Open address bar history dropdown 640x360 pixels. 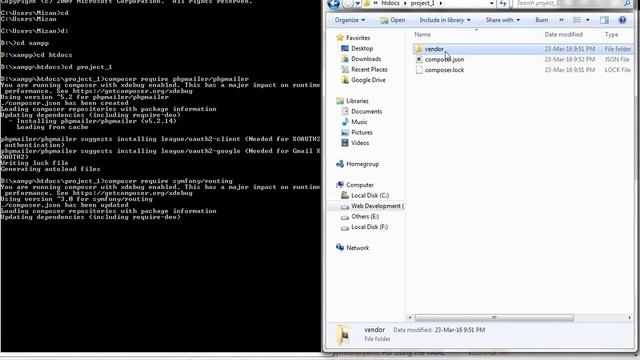click(491, 3)
